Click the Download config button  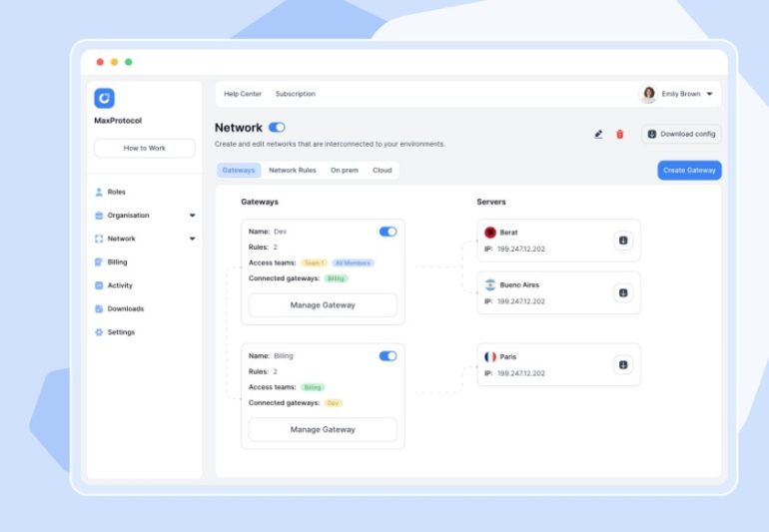[x=681, y=134]
